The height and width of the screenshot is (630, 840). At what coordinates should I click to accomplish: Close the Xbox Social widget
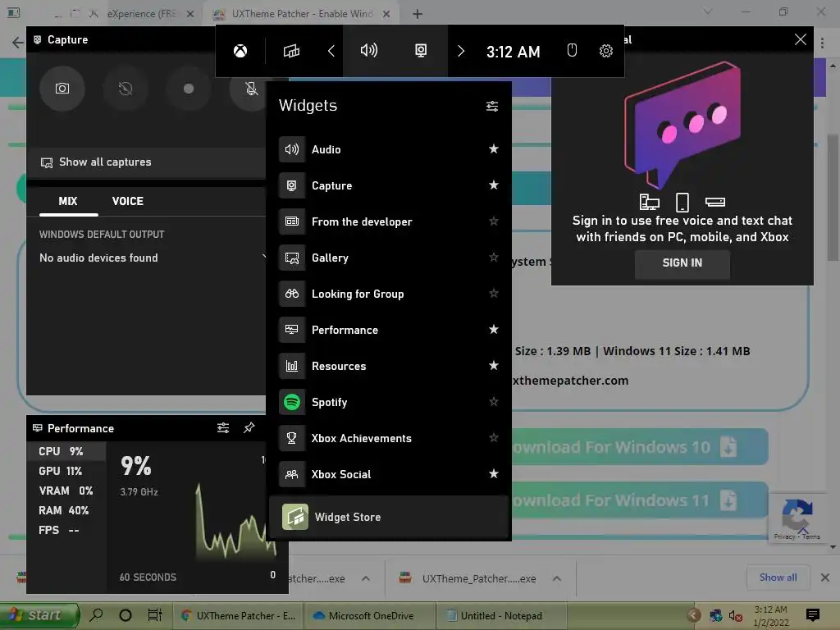click(801, 39)
